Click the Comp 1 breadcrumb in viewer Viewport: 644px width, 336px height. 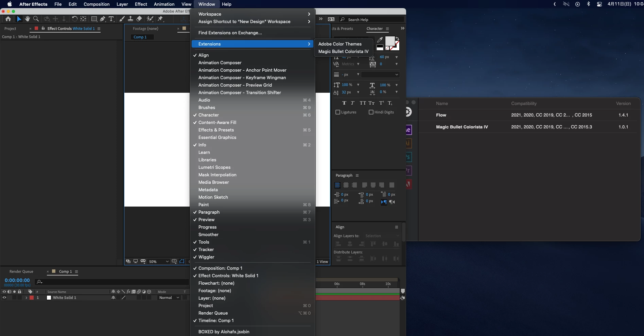point(140,37)
